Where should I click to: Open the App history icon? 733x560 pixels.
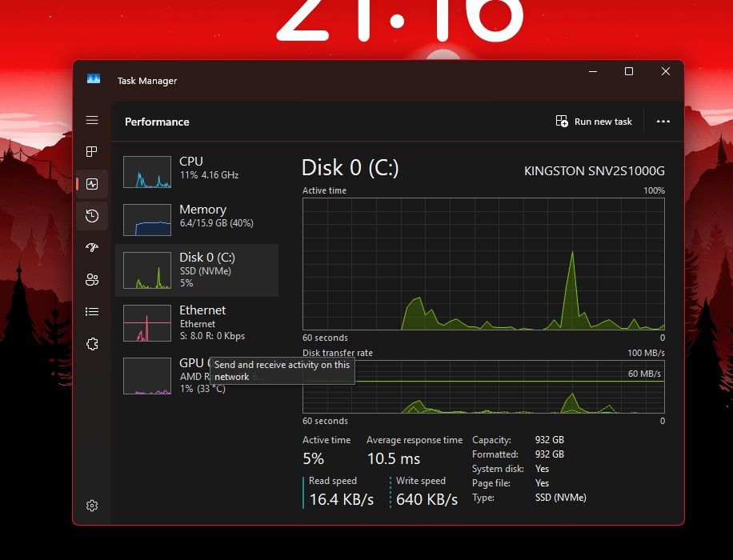(x=92, y=215)
